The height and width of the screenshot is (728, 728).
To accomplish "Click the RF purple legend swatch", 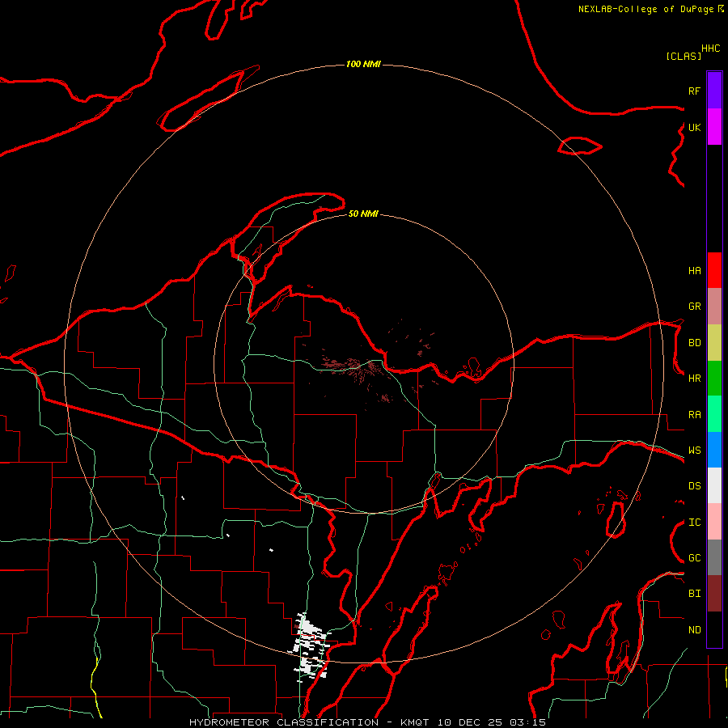I will point(714,91).
